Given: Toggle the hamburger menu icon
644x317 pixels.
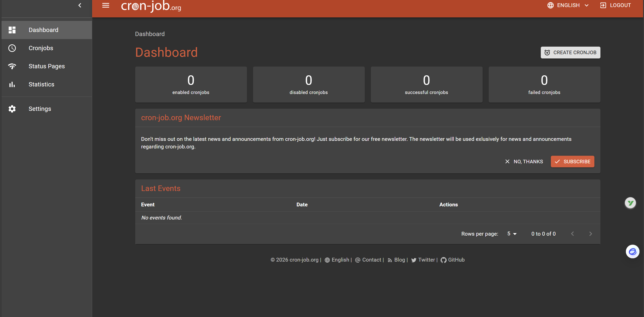Looking at the screenshot, I should click(x=106, y=5).
